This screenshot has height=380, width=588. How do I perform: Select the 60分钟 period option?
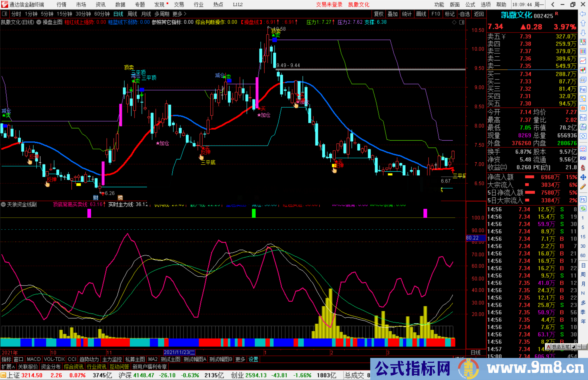pos(102,14)
